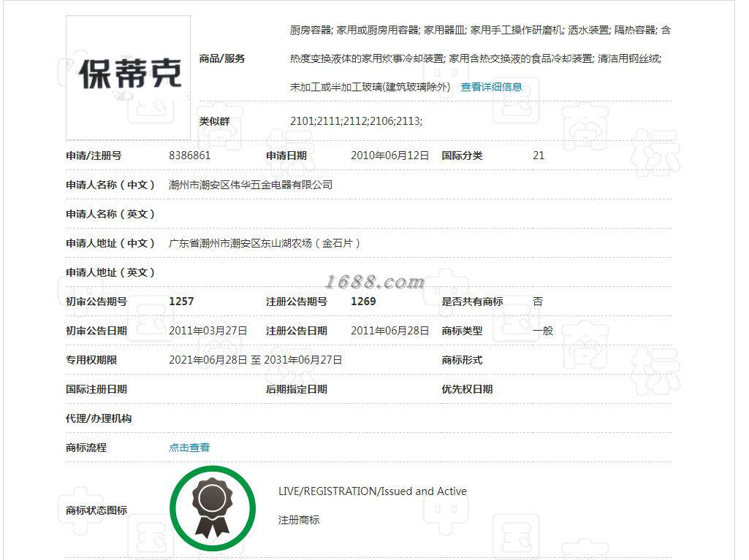Select applicant name 潮州市潮安区伟华五金电器有限公司
The width and height of the screenshot is (749, 560).
(x=251, y=185)
